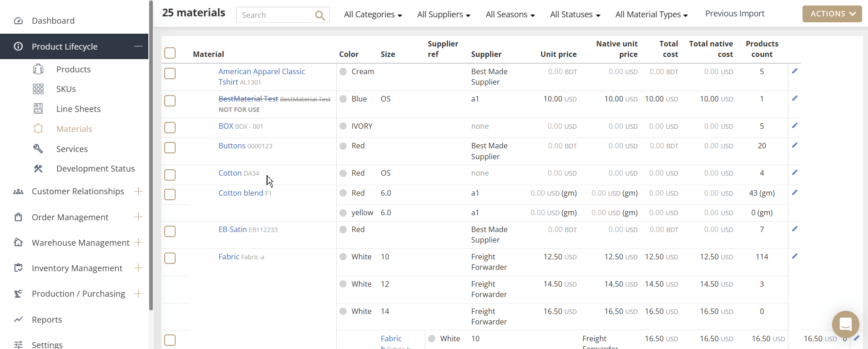868x349 pixels.
Task: Go to Line Sheets menu item
Action: pyautogui.click(x=78, y=109)
